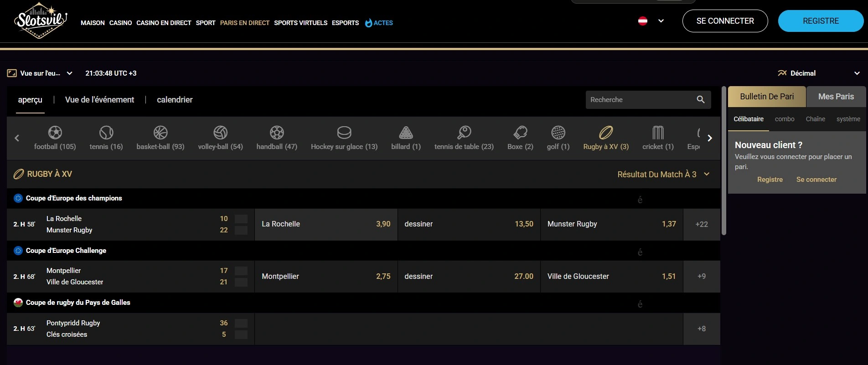Viewport: 868px width, 365px height.
Task: Switch to calendrier tab
Action: [x=175, y=100]
